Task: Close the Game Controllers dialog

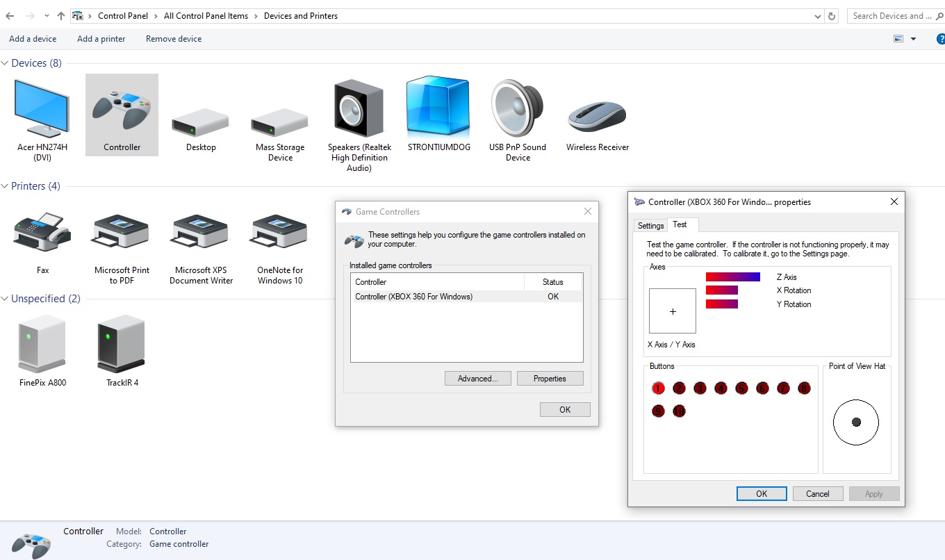Action: pyautogui.click(x=588, y=212)
